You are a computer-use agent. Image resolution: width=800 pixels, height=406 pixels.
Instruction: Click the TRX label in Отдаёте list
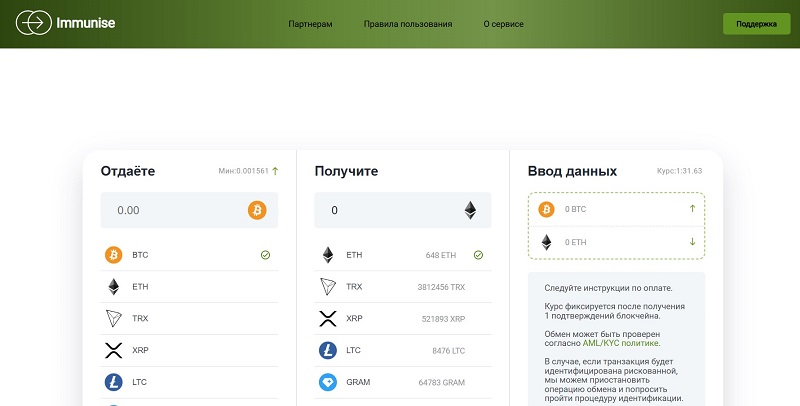point(140,318)
